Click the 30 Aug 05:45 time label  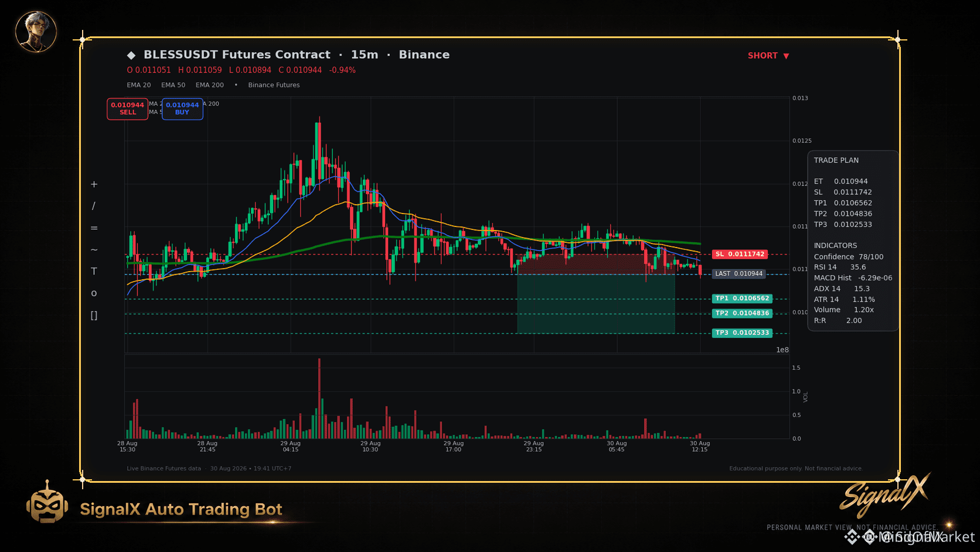click(x=617, y=446)
